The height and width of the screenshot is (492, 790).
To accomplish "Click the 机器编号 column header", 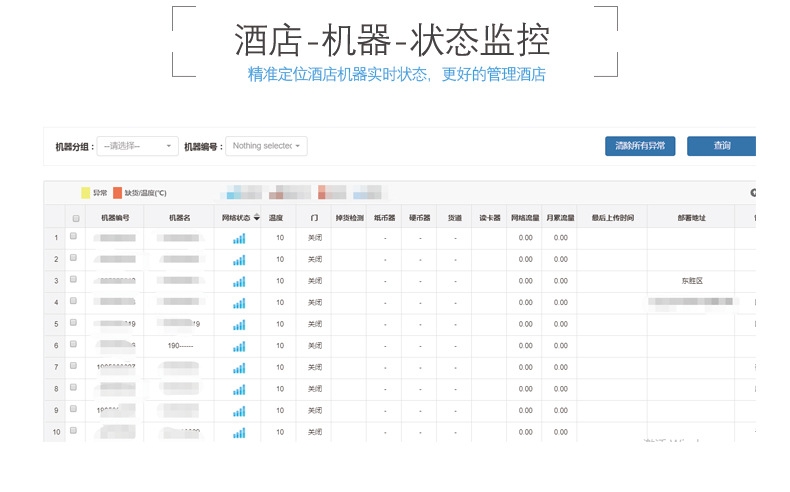I will coord(115,217).
